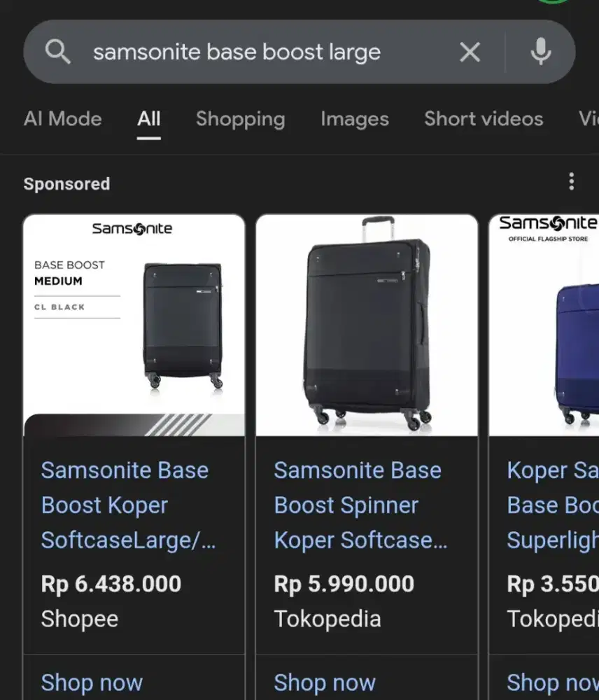This screenshot has height=700, width=599.
Task: Tap the voice search microphone
Action: tap(540, 52)
